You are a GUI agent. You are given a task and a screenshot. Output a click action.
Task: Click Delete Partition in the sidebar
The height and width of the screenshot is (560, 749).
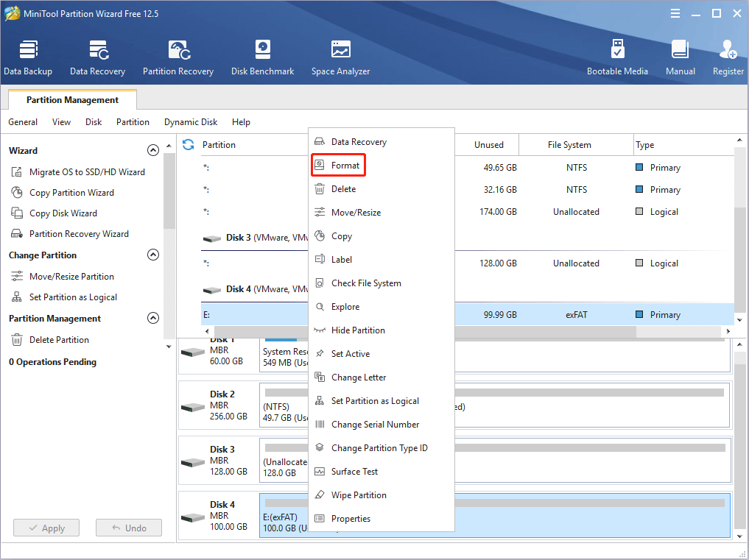point(50,340)
